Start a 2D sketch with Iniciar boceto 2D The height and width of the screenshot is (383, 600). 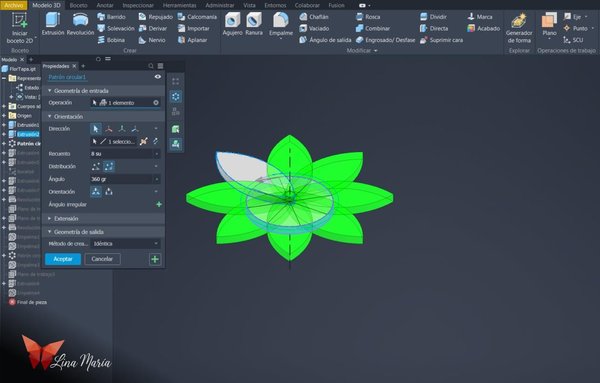click(x=20, y=28)
